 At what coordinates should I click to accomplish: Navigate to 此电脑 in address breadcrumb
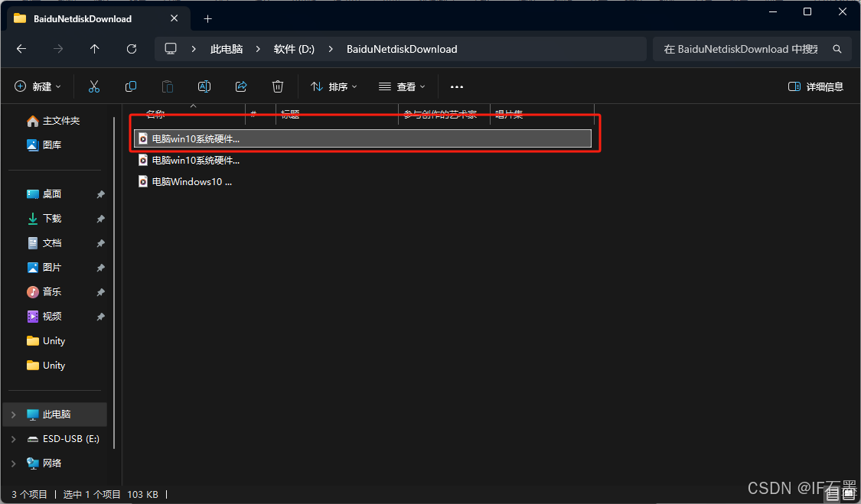tap(227, 49)
